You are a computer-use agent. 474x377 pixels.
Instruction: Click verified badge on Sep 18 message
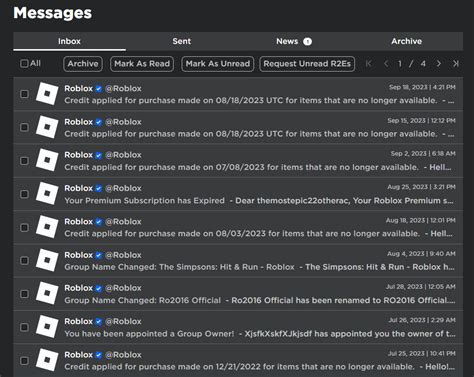coord(99,89)
